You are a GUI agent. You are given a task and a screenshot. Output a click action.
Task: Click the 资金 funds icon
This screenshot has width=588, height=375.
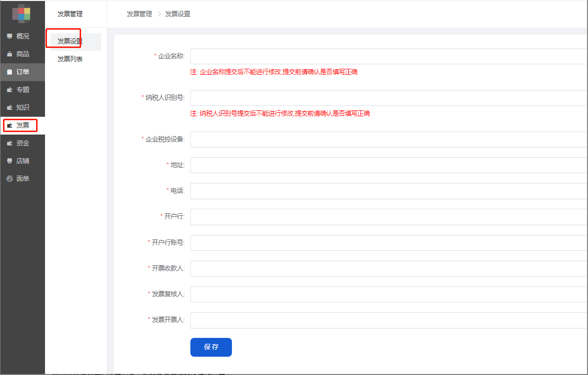point(9,143)
